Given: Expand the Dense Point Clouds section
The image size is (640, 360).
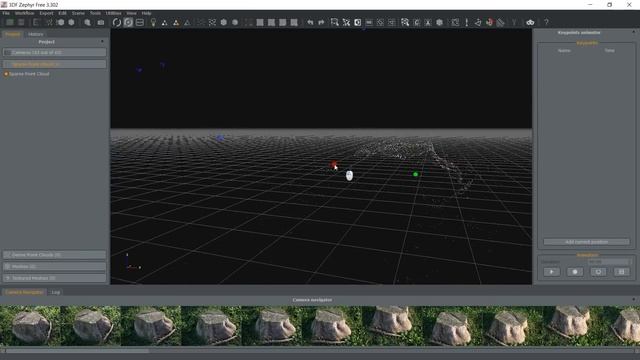Looking at the screenshot, I should point(55,255).
